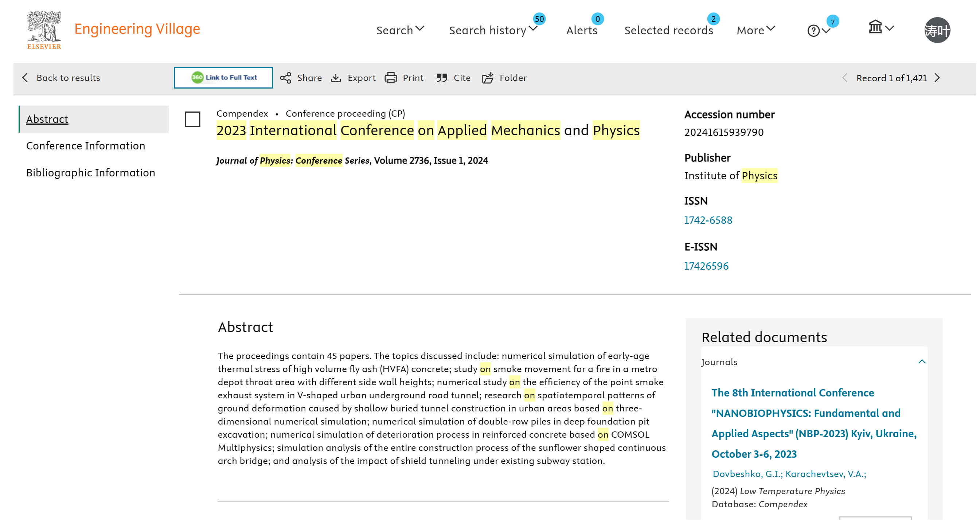This screenshot has height=520, width=980.
Task: Click the Elsevier tree logo
Action: tap(44, 30)
